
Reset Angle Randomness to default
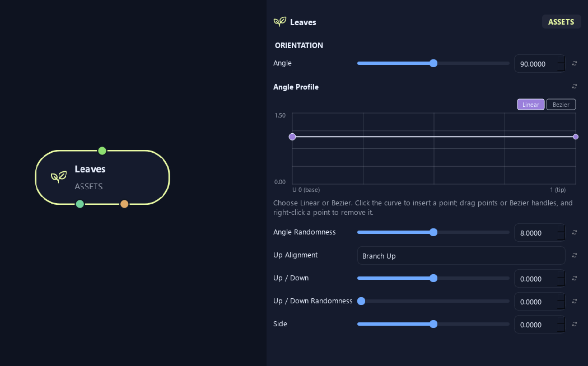coord(574,232)
